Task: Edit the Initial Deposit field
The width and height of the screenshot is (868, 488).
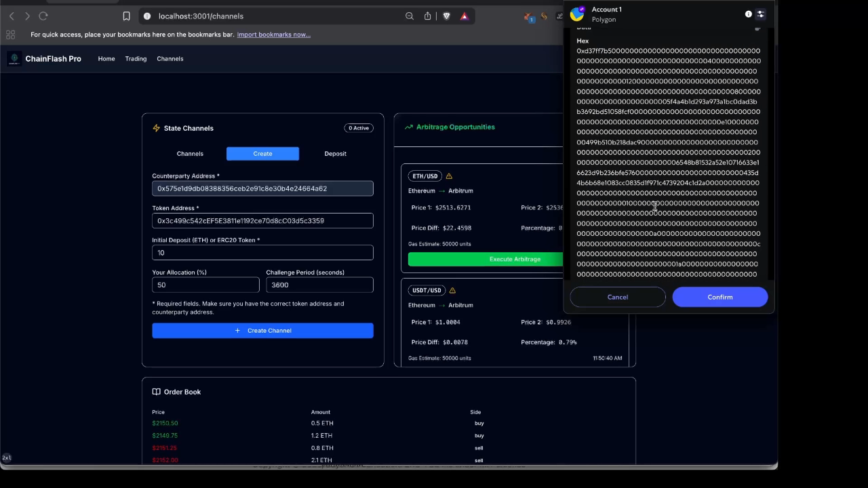Action: (263, 253)
